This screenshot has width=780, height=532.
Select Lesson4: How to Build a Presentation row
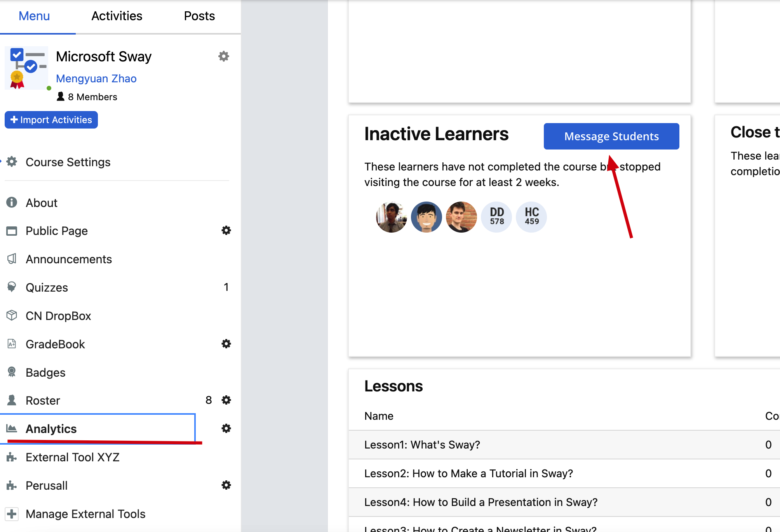coord(564,502)
